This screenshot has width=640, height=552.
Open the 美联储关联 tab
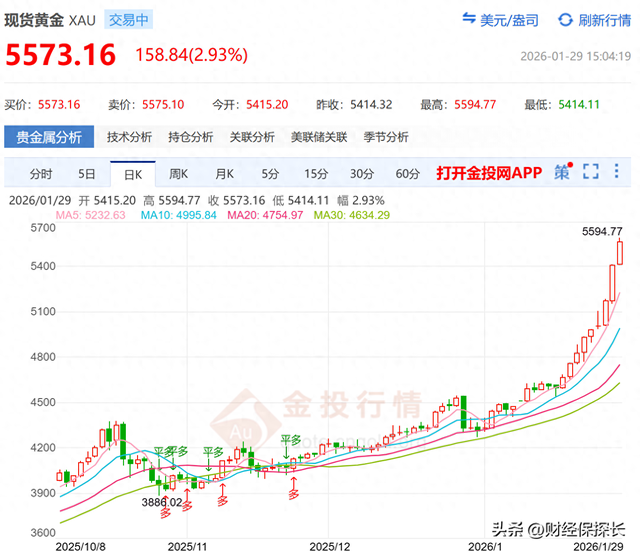(319, 137)
